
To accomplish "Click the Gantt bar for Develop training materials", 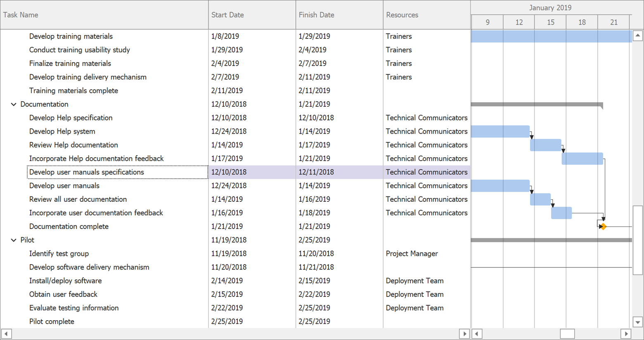I will pos(549,36).
